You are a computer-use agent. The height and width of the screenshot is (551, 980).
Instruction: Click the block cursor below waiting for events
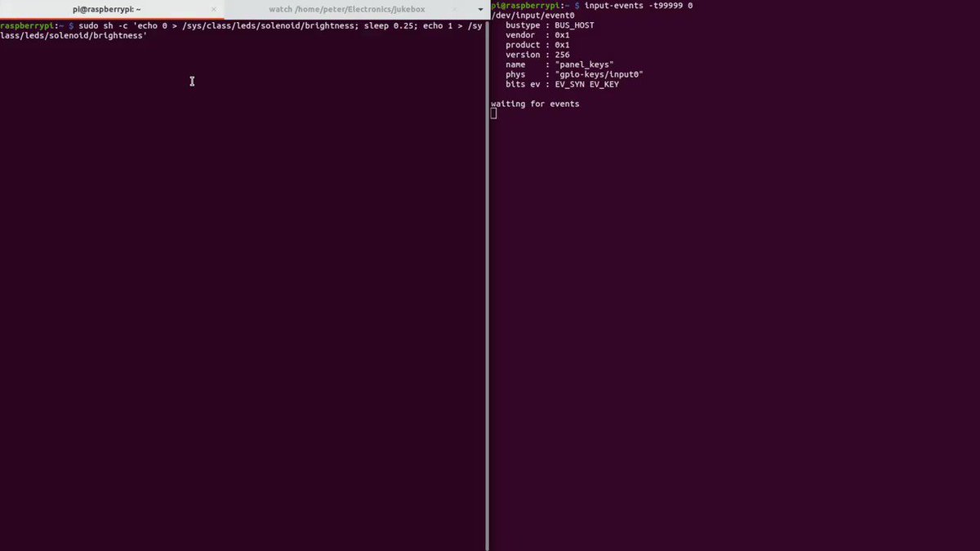tap(493, 113)
